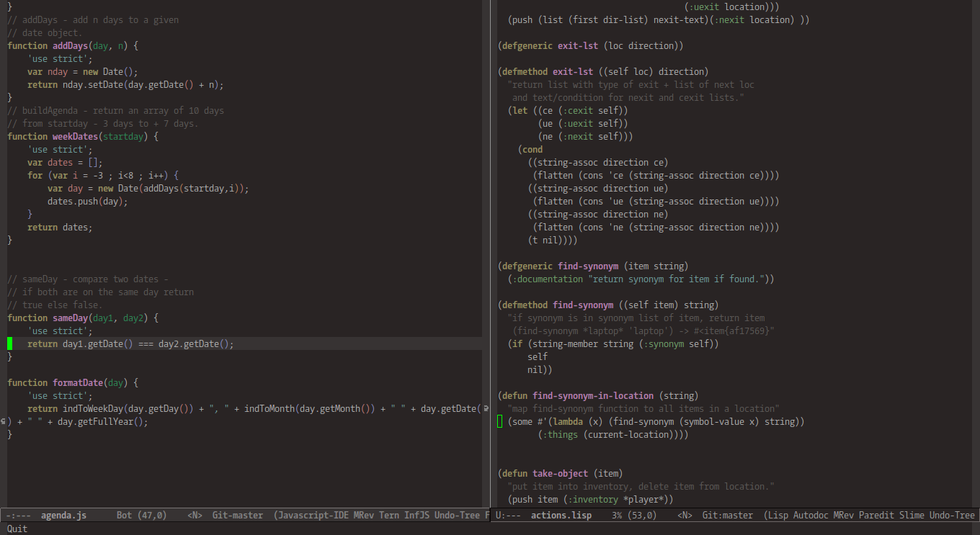Click the actions.lisp buffer name in mode line
Image resolution: width=980 pixels, height=535 pixels.
pyautogui.click(x=561, y=516)
